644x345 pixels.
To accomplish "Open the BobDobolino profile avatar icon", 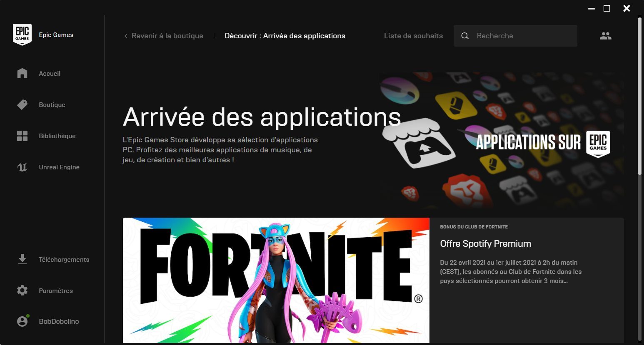I will pyautogui.click(x=22, y=321).
